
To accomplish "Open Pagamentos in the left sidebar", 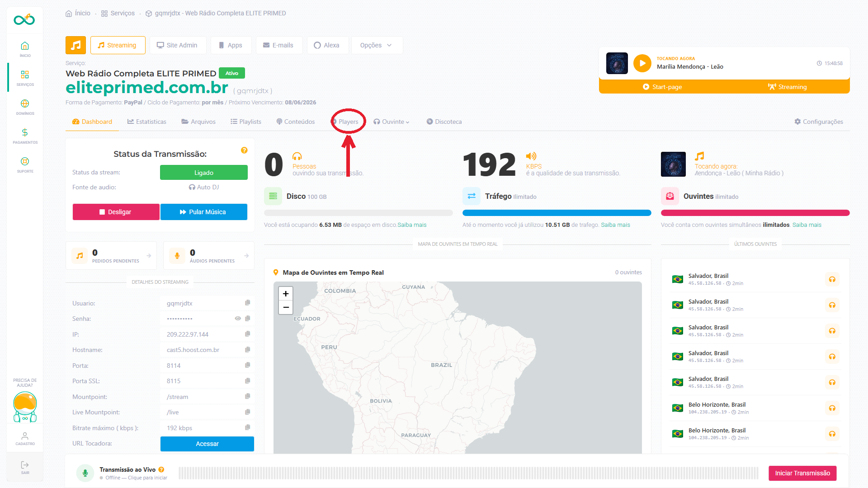I will 25,136.
